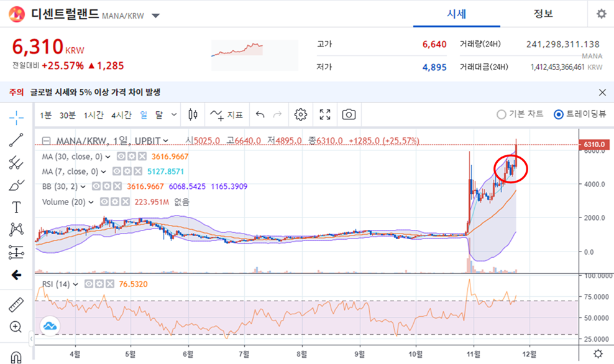Set chart interval to 30분

tap(67, 115)
